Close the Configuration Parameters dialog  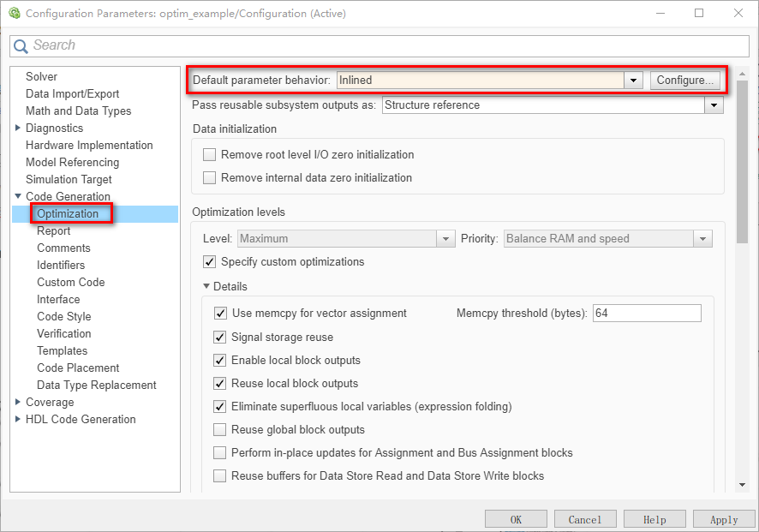[738, 13]
